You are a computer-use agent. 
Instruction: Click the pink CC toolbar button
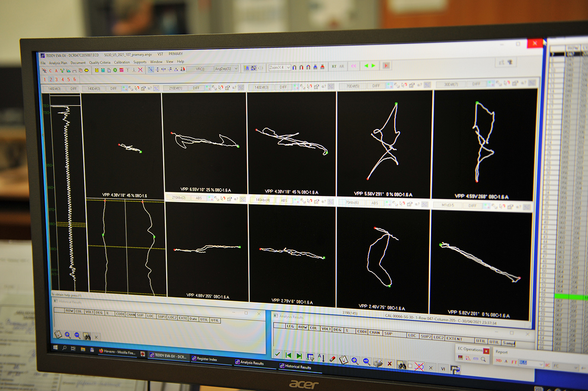pyautogui.click(x=354, y=66)
